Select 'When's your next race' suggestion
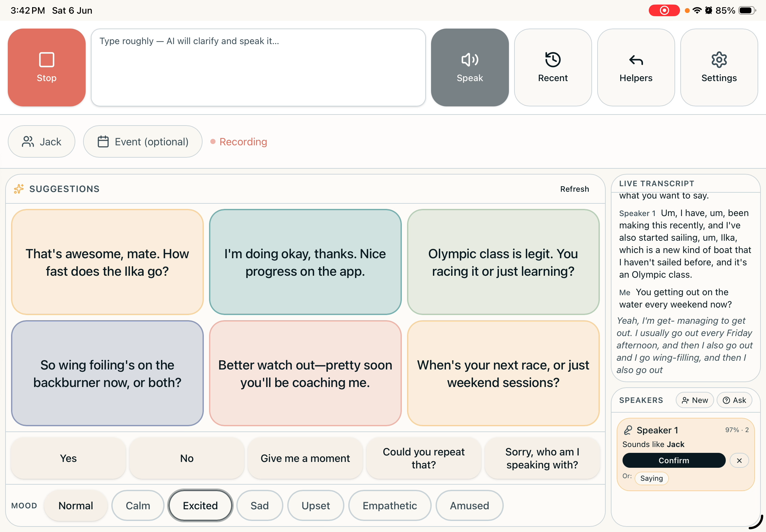The image size is (766, 532). 503,373
